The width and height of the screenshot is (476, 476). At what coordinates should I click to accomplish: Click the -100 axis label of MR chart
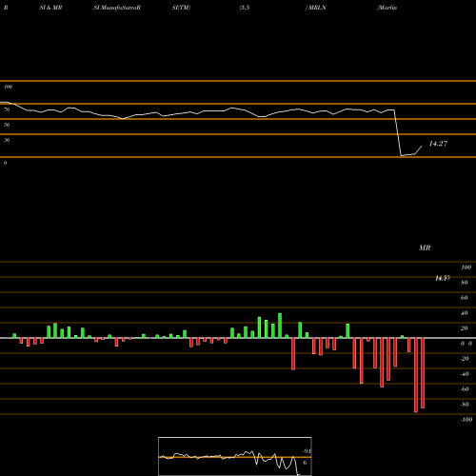tap(466, 420)
